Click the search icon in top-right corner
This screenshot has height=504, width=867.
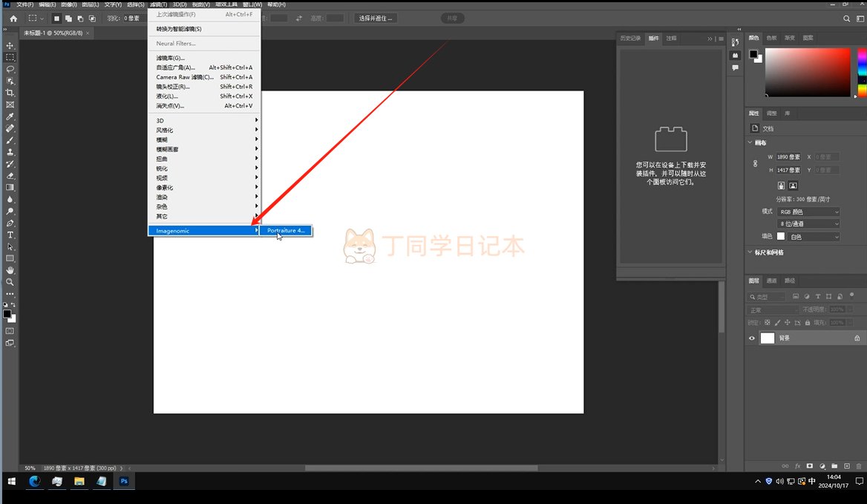(x=848, y=19)
